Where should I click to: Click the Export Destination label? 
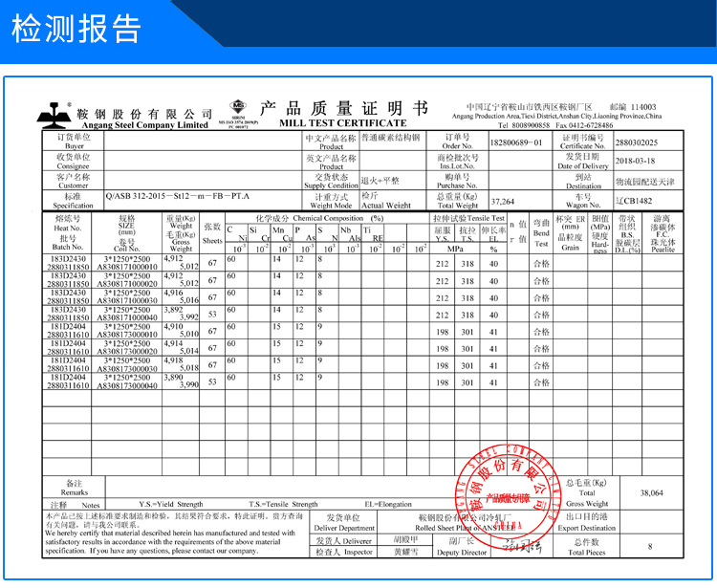tap(587, 528)
